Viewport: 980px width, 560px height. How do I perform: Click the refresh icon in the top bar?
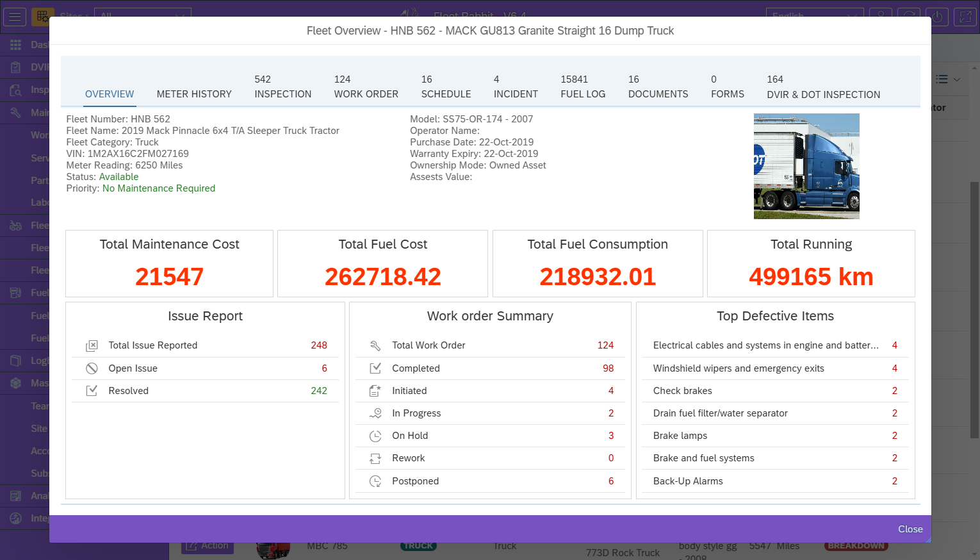pyautogui.click(x=909, y=17)
